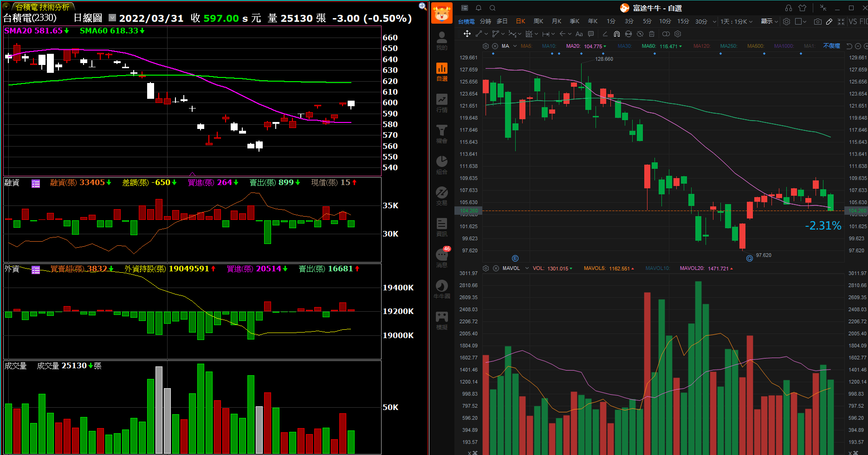Click VS compare button
This screenshot has height=455, width=868.
click(853, 21)
